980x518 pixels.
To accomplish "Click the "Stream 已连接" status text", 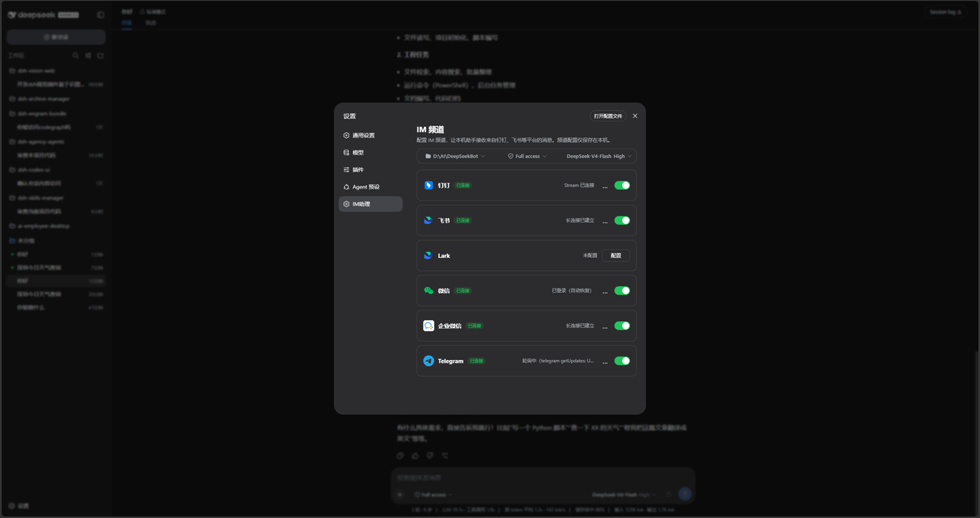I will 579,186.
